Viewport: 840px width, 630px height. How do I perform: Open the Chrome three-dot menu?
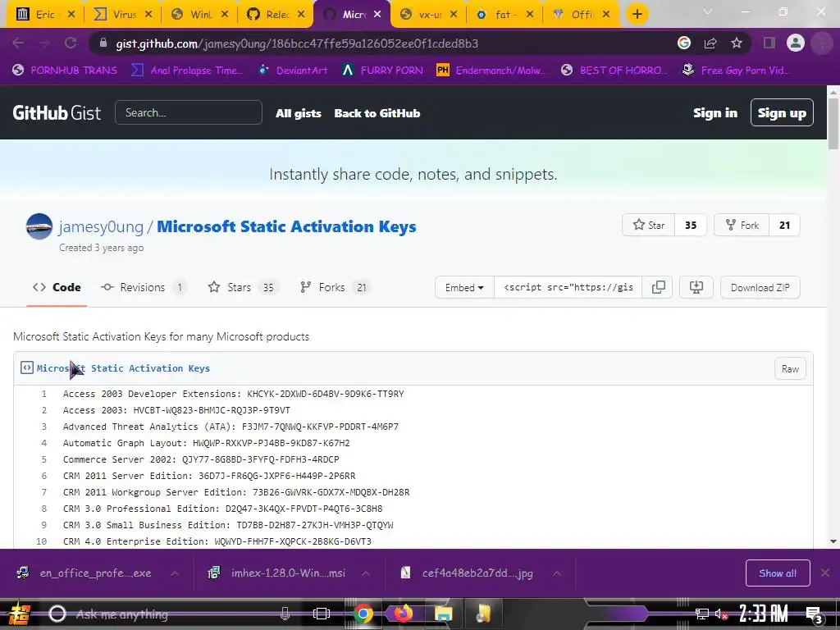pos(822,43)
